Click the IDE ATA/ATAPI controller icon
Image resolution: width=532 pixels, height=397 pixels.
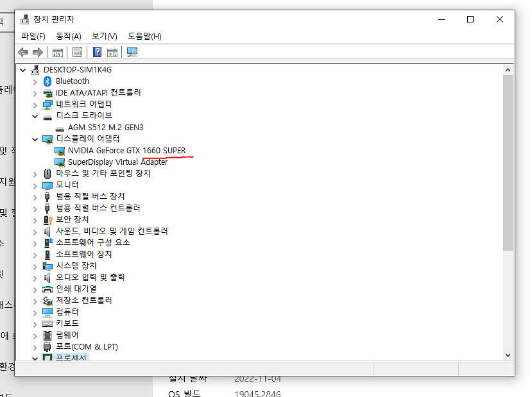(x=47, y=93)
